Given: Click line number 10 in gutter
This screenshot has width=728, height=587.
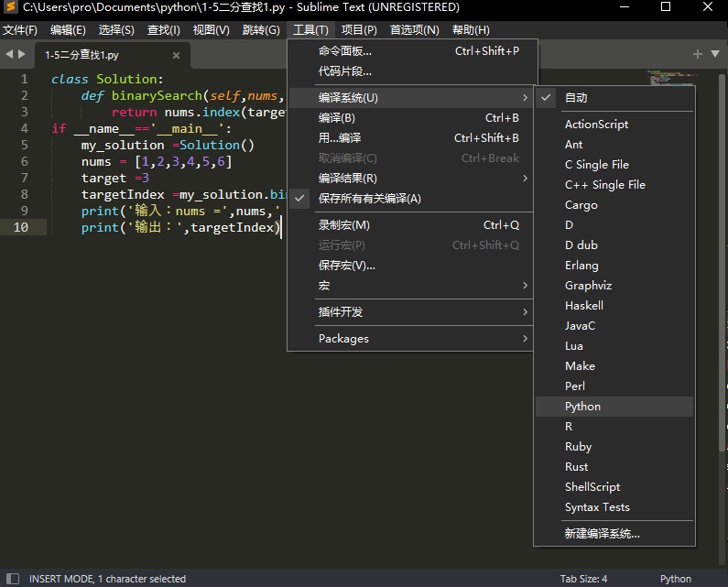Looking at the screenshot, I should 21,227.
